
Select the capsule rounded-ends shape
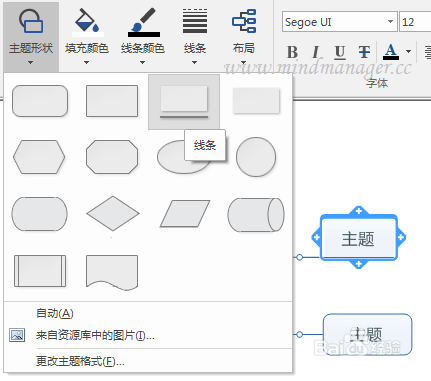[40, 214]
